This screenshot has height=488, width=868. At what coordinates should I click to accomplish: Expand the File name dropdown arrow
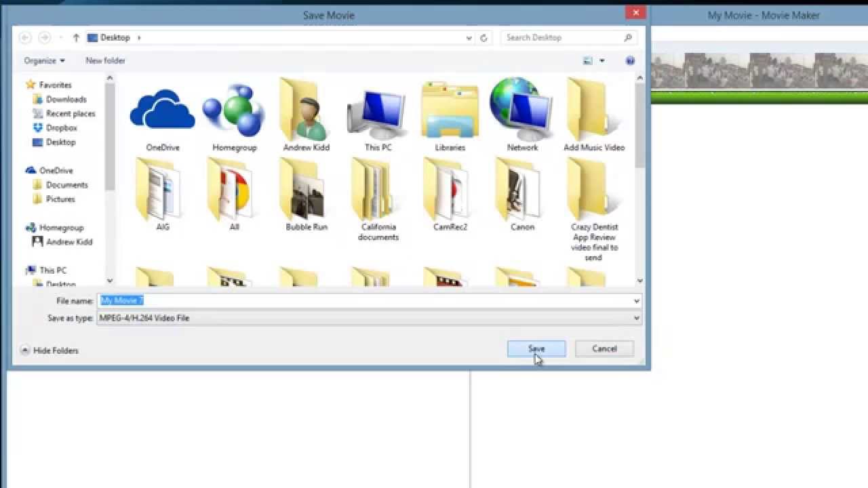[x=636, y=301]
